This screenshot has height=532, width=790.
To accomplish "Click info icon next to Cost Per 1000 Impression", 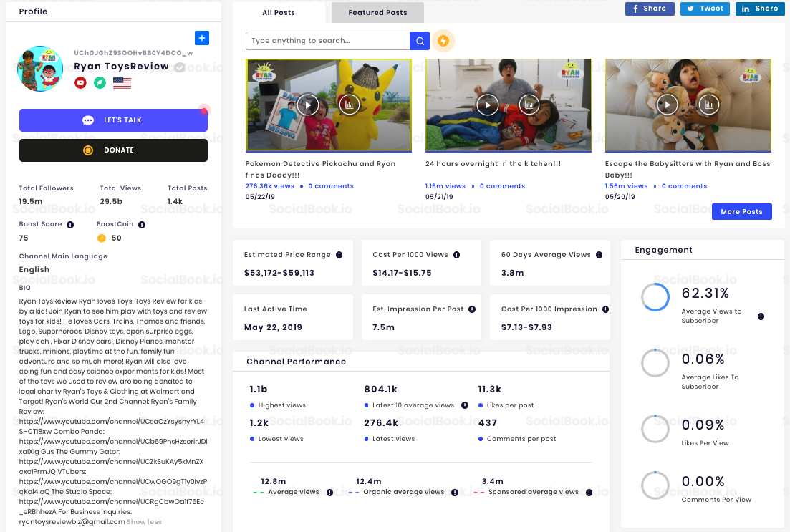I will (606, 309).
